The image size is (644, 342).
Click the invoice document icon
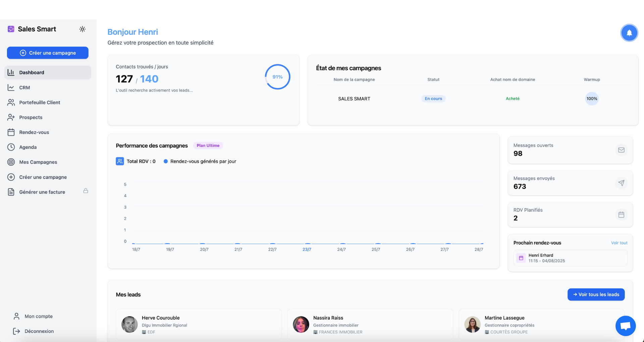coord(11,192)
